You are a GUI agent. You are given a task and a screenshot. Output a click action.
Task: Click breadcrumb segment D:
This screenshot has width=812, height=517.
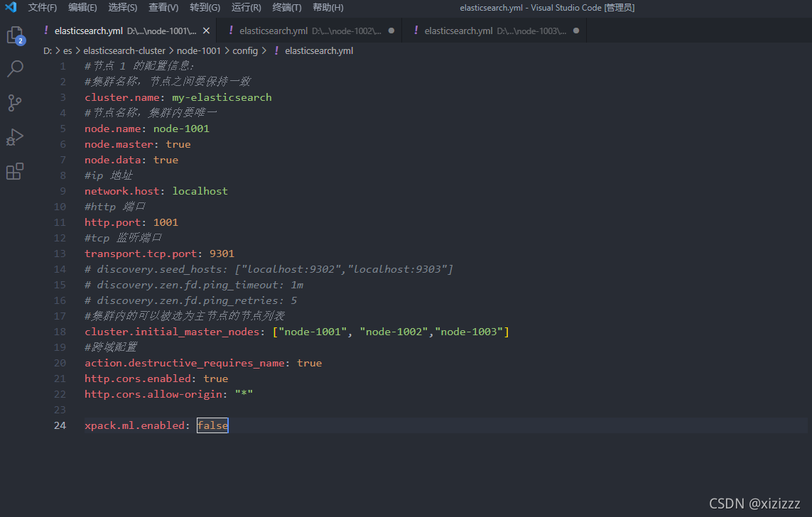48,50
